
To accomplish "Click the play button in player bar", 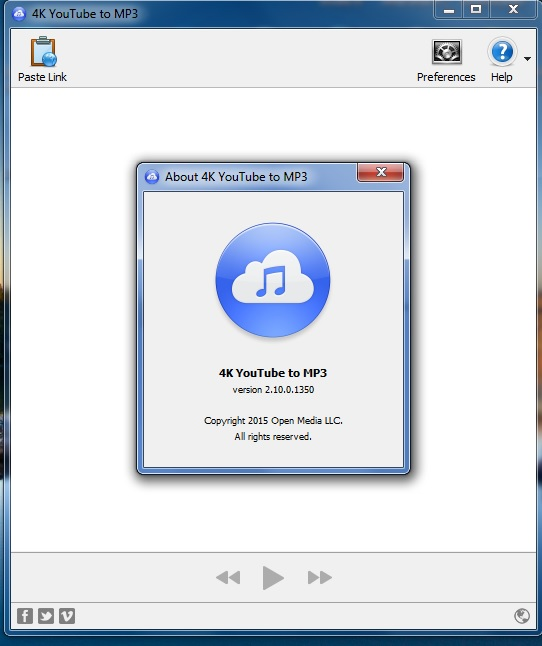I will pos(273,577).
